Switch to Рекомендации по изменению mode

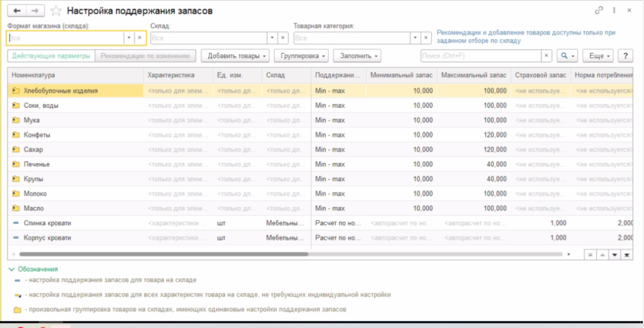pyautogui.click(x=146, y=56)
